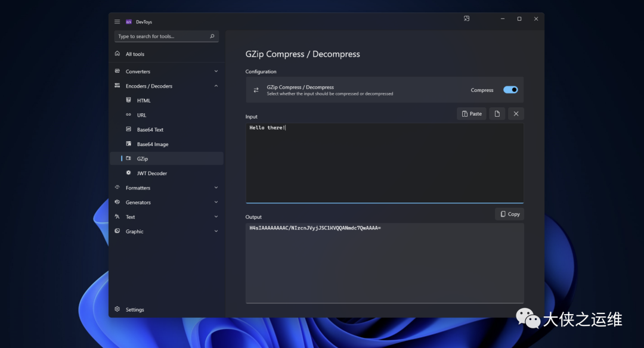Select the URL tool label

142,116
